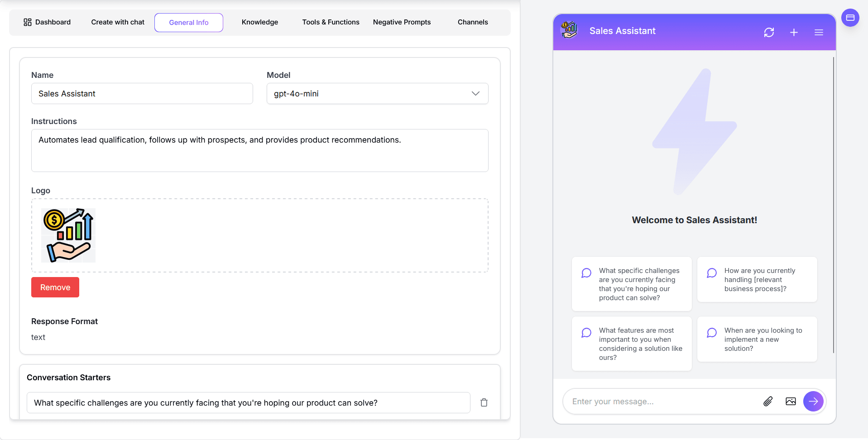The image size is (868, 440).
Task: Open the Tools & Functions tab
Action: pyautogui.click(x=331, y=22)
